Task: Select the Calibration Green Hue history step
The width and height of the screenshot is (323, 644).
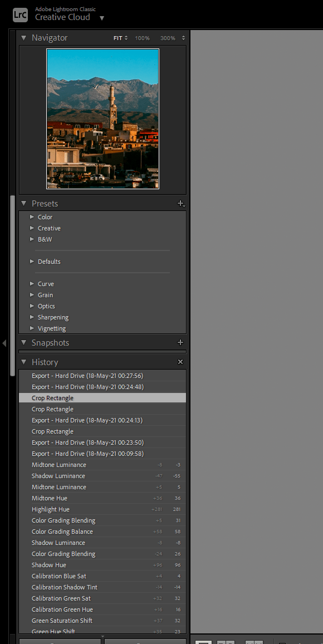Action: 102,609
